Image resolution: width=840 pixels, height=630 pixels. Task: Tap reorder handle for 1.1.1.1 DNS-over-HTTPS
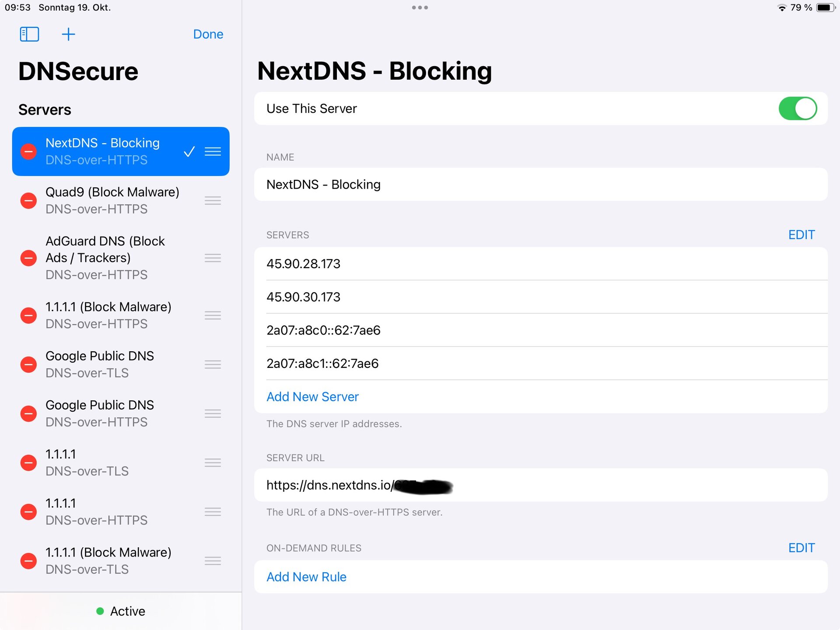[x=213, y=512]
